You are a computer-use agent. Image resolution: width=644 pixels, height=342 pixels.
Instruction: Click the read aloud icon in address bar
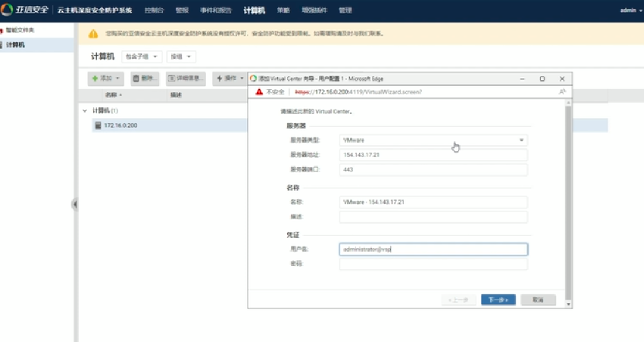pos(562,92)
